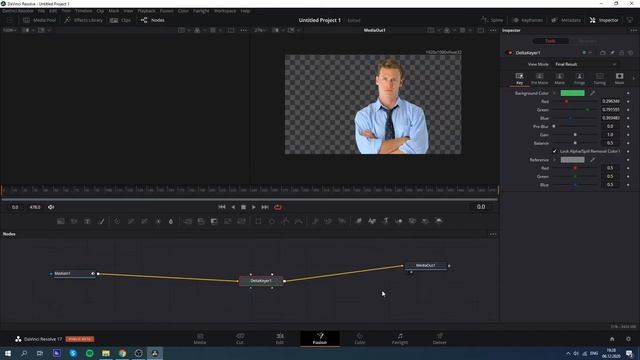The image size is (640, 360).
Task: Add a Polygon mask tool
Action: tap(285, 221)
